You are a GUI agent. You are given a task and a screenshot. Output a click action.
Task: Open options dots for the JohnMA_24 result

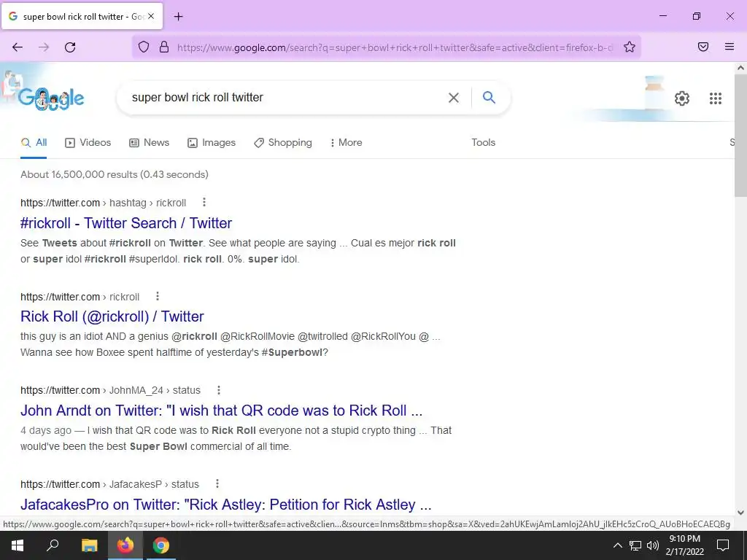pos(219,390)
